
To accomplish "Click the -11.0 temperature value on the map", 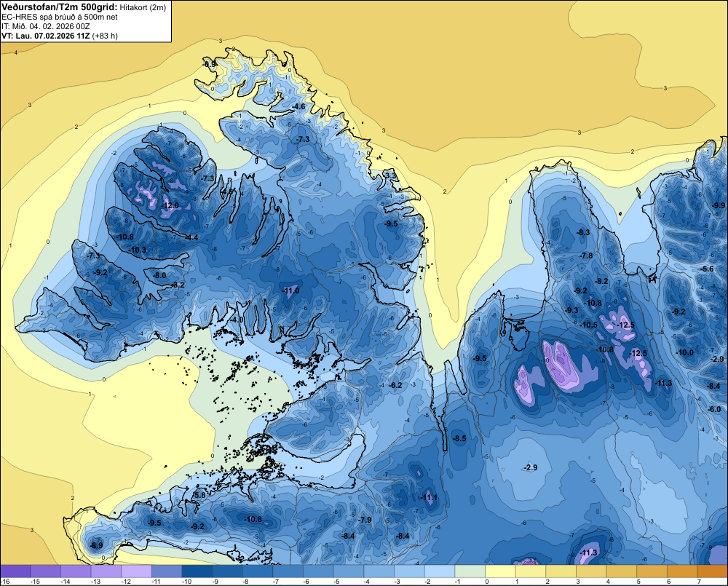I will tap(291, 290).
